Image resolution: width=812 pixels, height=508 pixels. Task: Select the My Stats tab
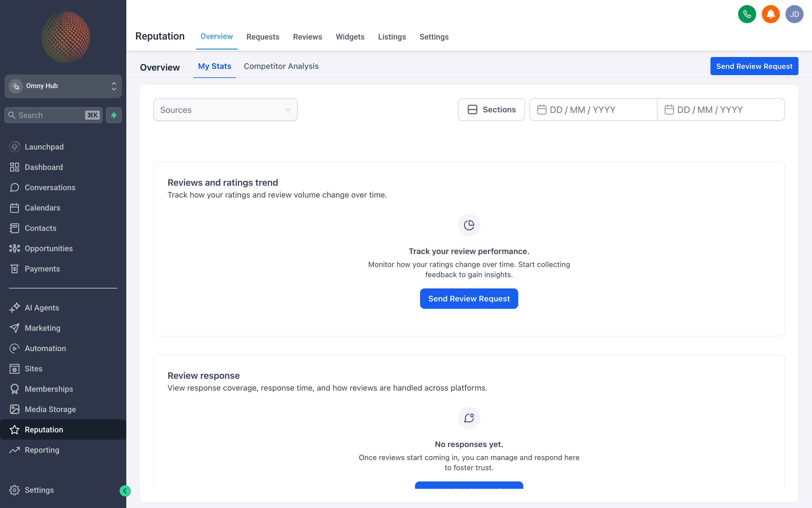click(214, 66)
